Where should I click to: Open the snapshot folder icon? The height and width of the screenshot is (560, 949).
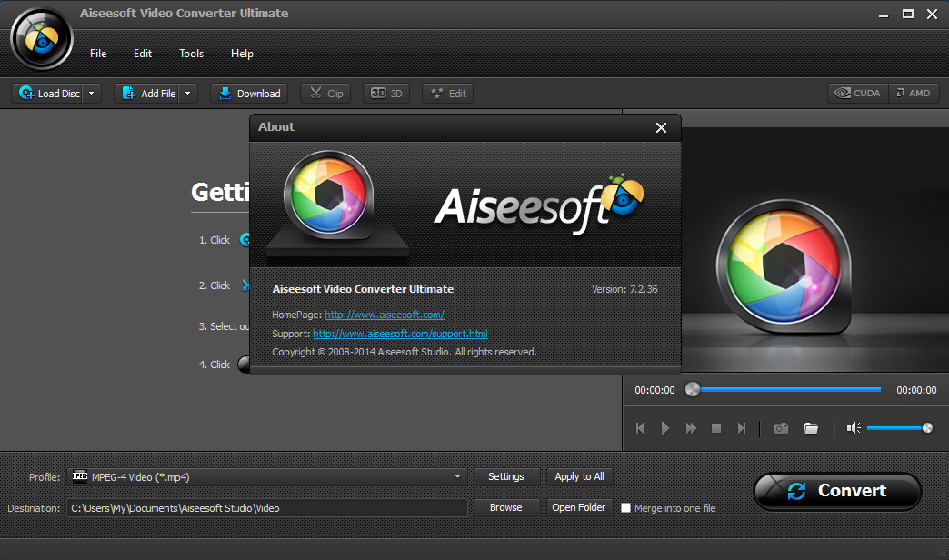(811, 428)
